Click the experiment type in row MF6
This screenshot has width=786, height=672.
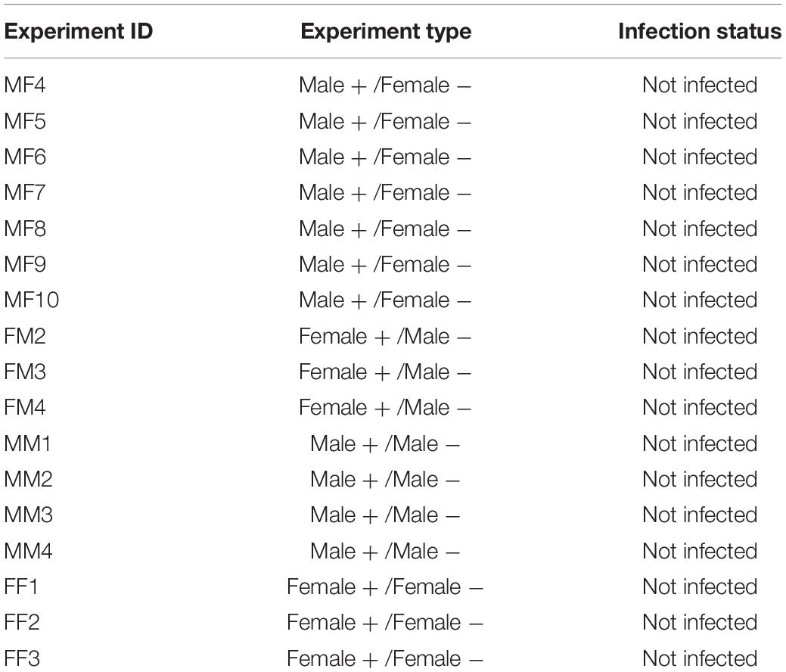pyautogui.click(x=385, y=157)
